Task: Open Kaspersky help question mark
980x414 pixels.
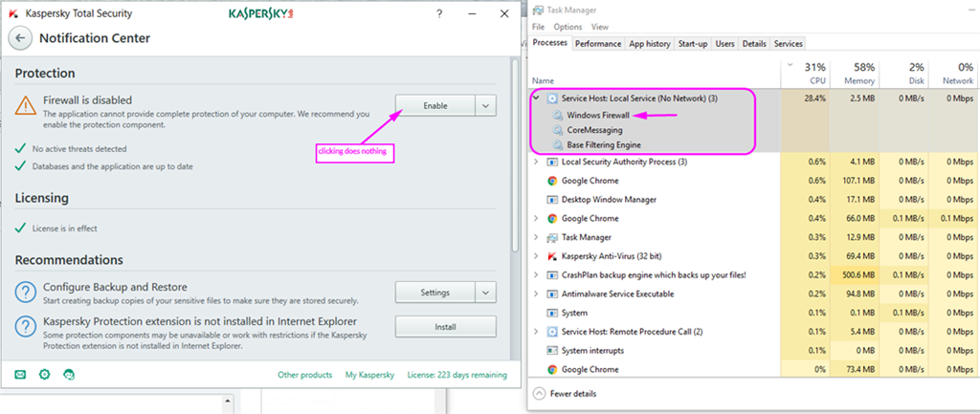Action: pos(439,13)
